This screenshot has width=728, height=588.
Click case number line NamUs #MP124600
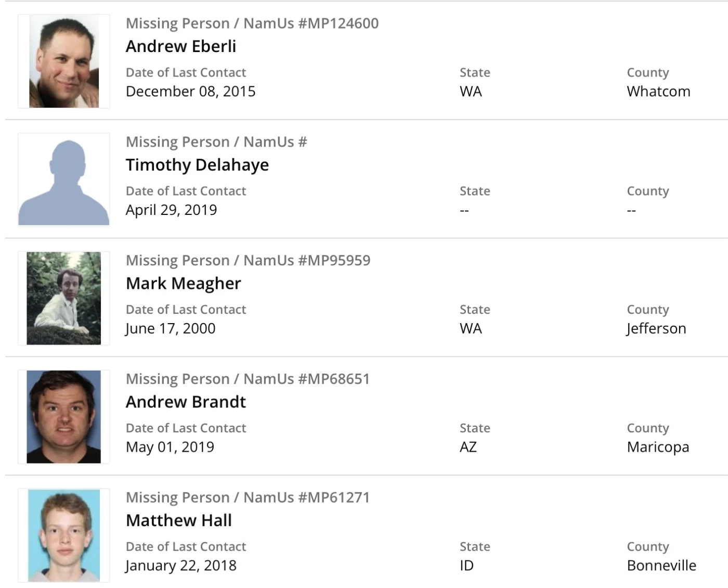coord(252,23)
